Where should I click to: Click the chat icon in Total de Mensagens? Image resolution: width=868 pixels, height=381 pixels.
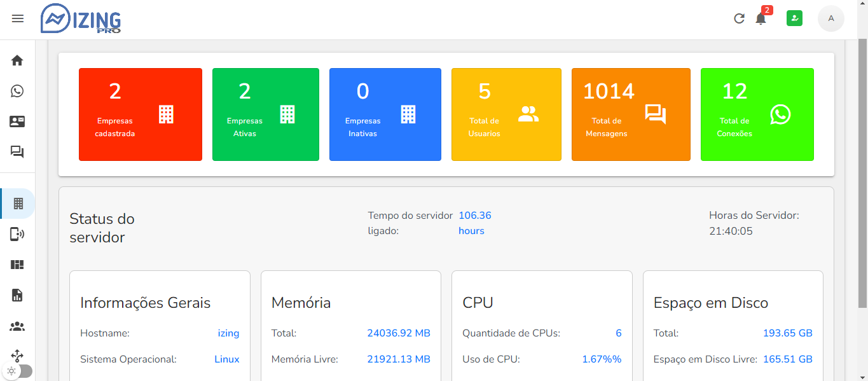tap(656, 114)
